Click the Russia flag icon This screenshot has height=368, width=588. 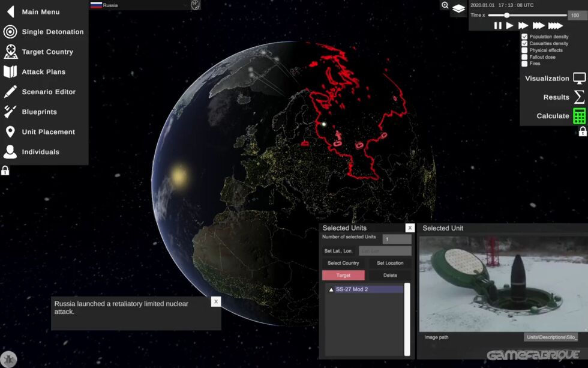pyautogui.click(x=96, y=5)
